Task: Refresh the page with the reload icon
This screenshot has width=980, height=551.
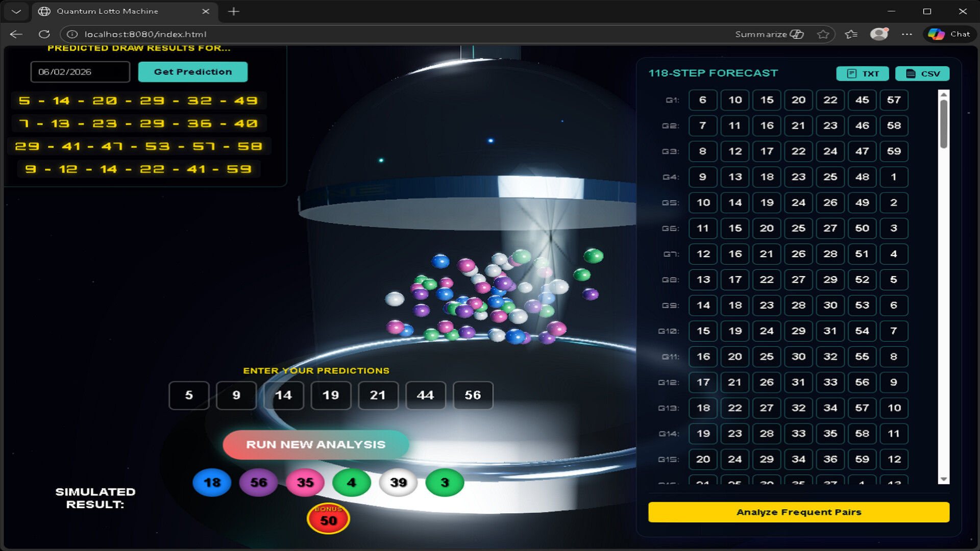Action: point(44,34)
